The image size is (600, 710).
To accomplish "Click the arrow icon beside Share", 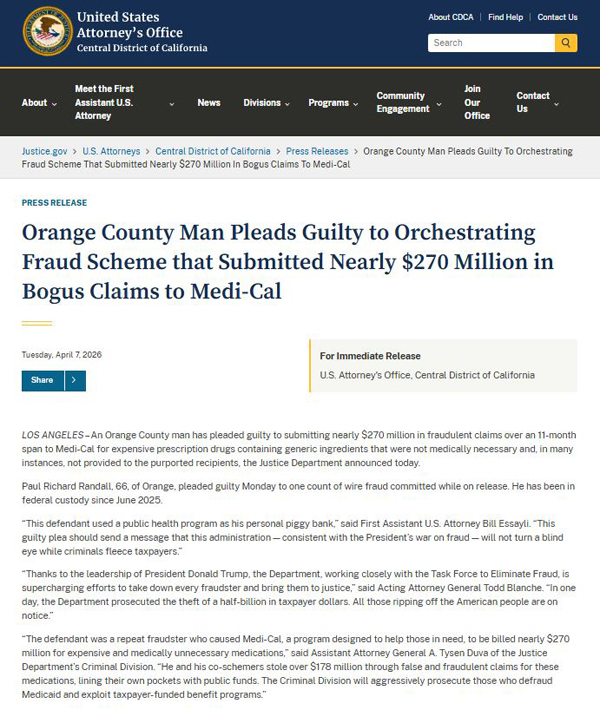I will (x=75, y=380).
